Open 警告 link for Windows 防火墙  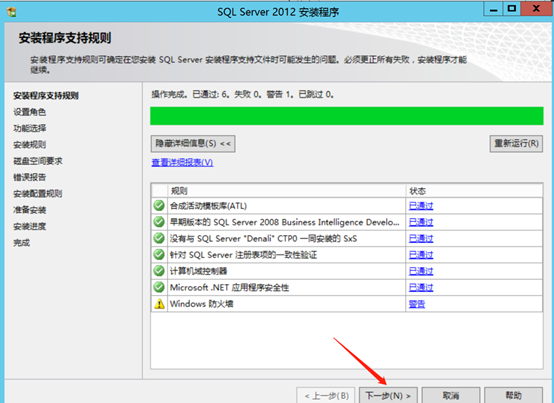(417, 304)
